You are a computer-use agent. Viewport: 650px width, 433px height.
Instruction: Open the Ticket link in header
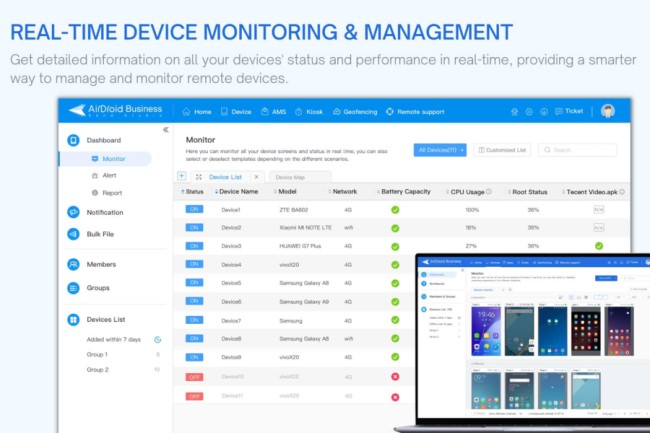(569, 111)
